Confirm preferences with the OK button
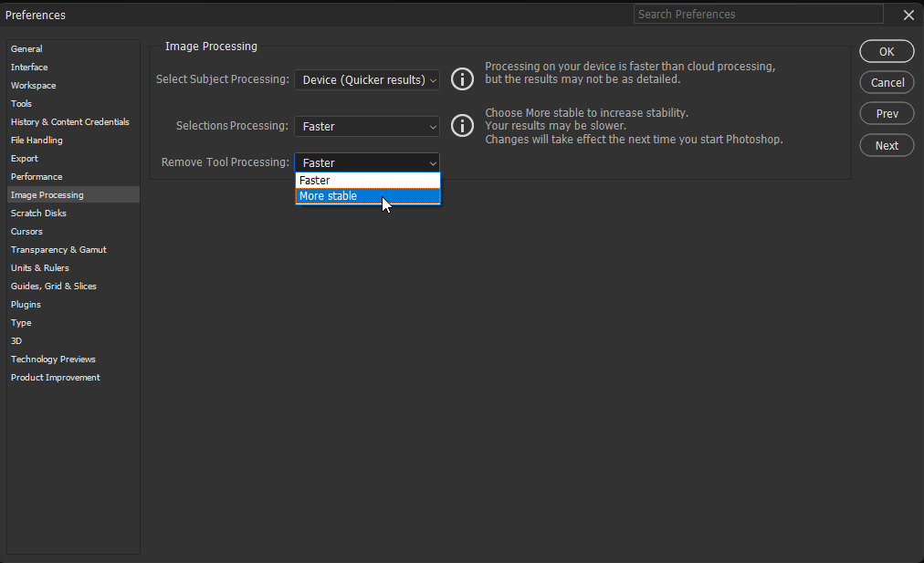Screen dimensions: 924x563 [886, 51]
